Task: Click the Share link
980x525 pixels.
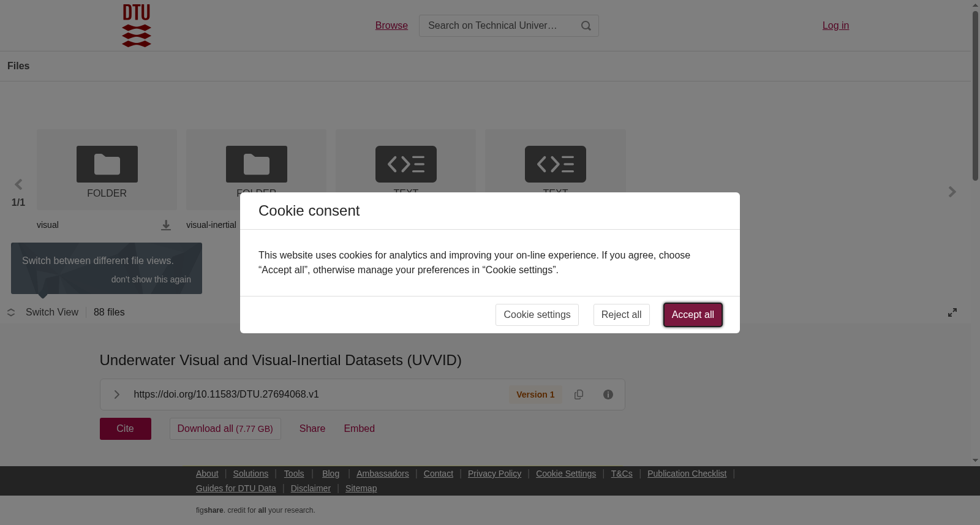Action: tap(312, 429)
